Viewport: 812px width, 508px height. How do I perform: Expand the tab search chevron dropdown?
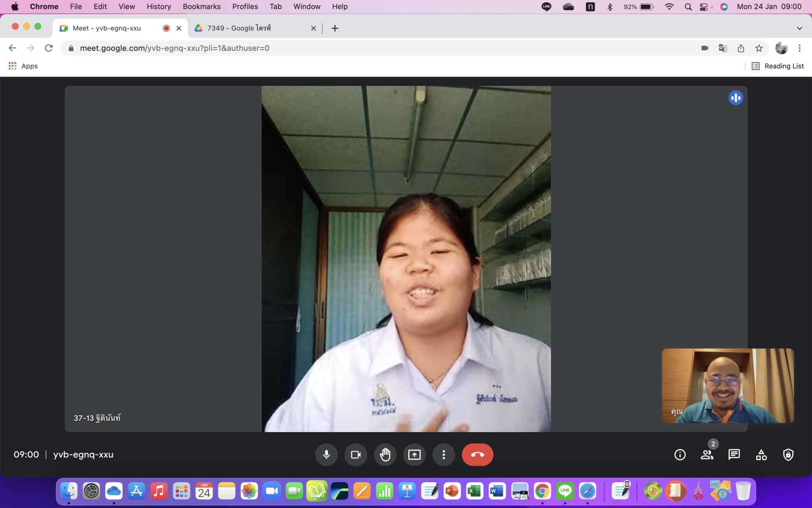(799, 28)
